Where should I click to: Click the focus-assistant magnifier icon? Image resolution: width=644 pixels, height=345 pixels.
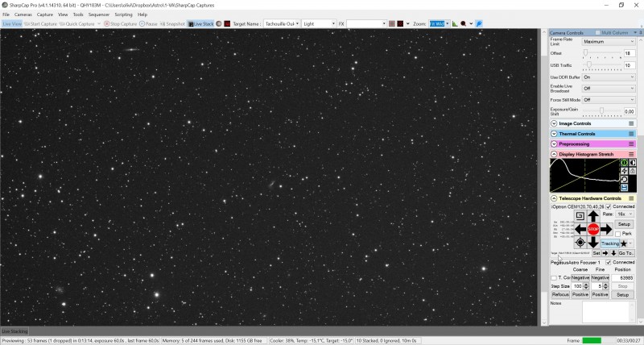click(x=464, y=24)
